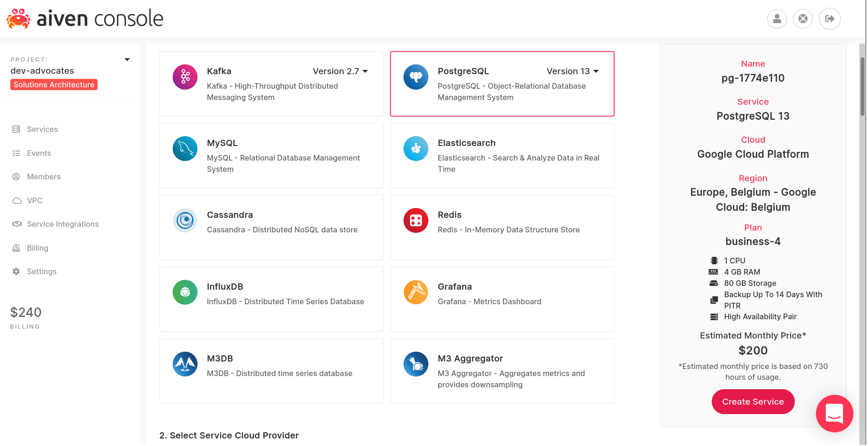
Task: Expand the Kafka Version 2.7 dropdown
Action: [x=340, y=71]
